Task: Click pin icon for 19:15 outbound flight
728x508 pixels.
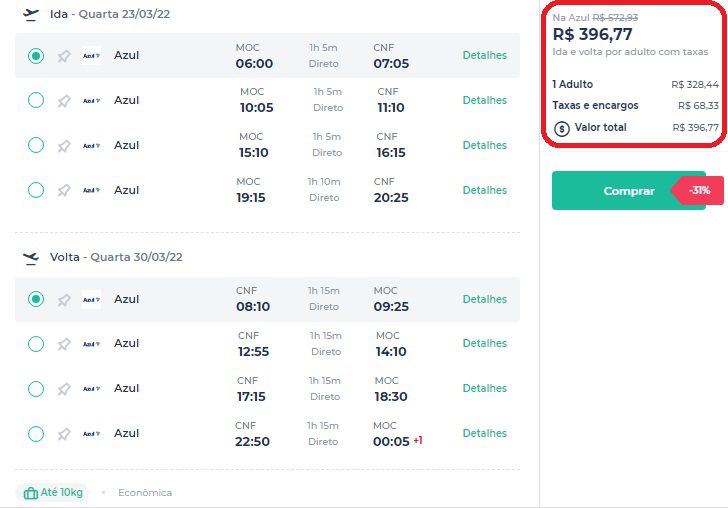Action: pyautogui.click(x=64, y=191)
